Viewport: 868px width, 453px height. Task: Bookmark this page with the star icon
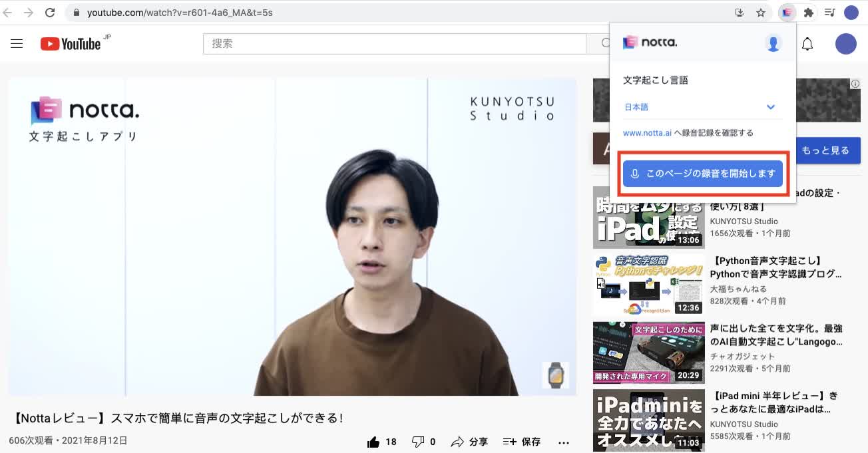pos(761,13)
